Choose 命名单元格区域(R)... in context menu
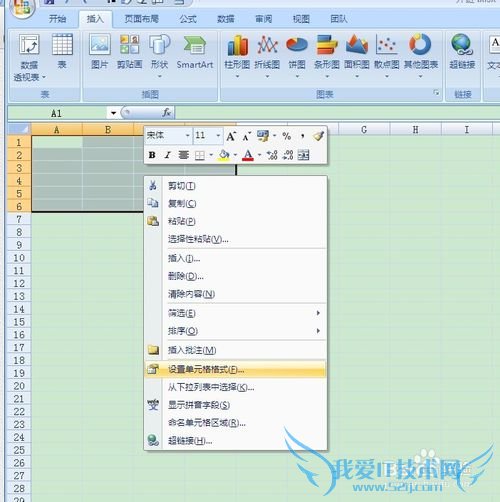 point(236,423)
